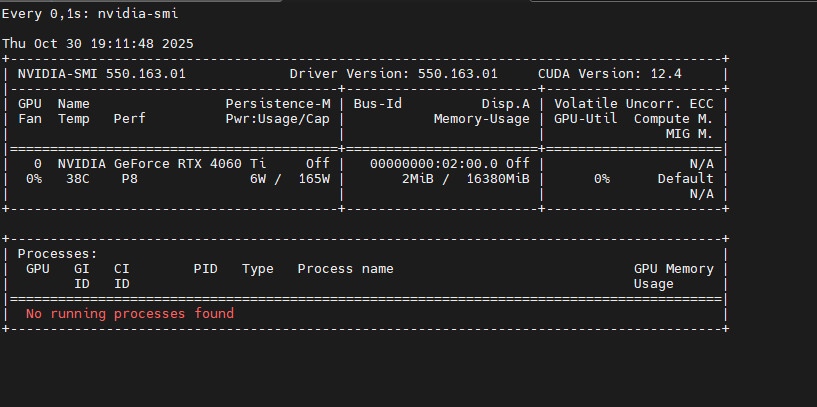Click the Persistence-M column header
This screenshot has width=817, height=407.
278,104
